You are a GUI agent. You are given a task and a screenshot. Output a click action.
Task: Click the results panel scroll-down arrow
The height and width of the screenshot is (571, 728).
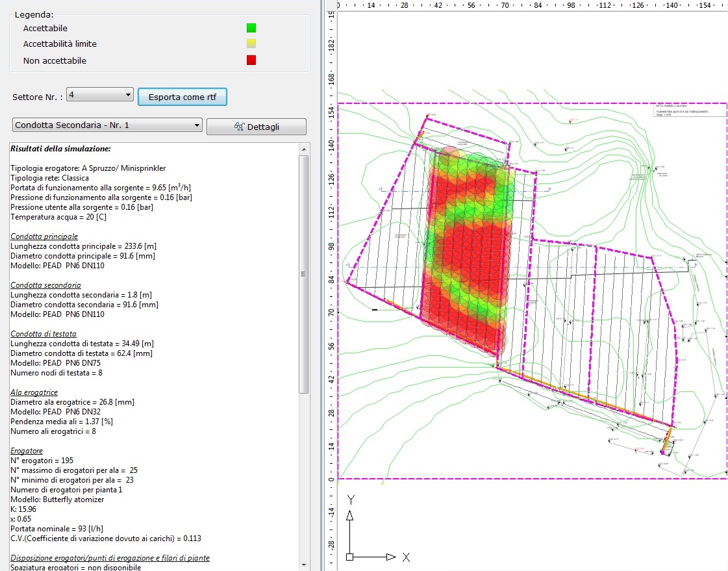pos(303,565)
